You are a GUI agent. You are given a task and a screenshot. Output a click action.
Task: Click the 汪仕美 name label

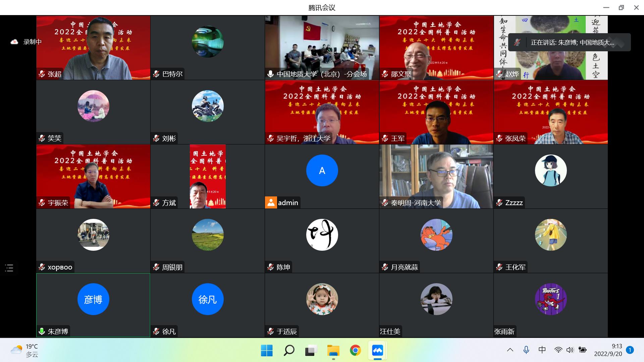pyautogui.click(x=390, y=331)
